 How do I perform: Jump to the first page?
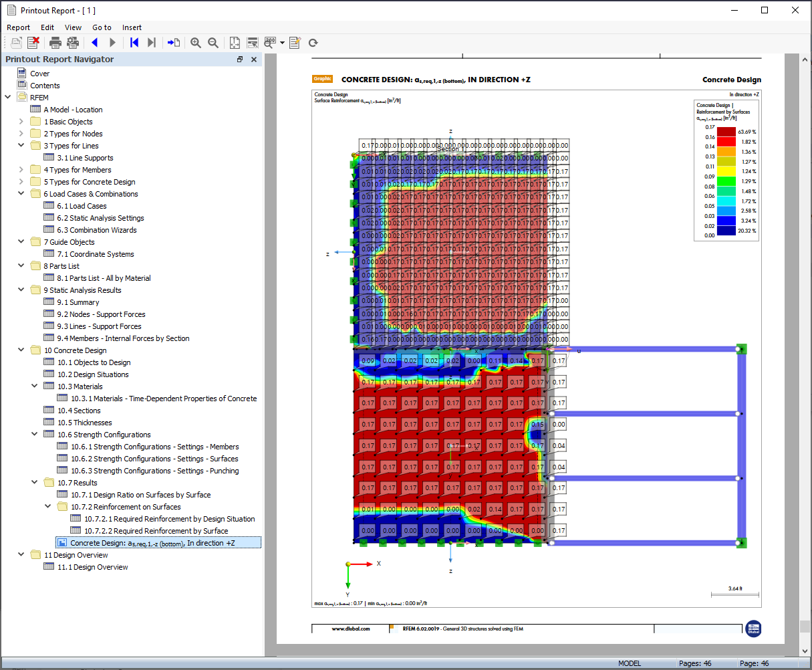(x=134, y=43)
